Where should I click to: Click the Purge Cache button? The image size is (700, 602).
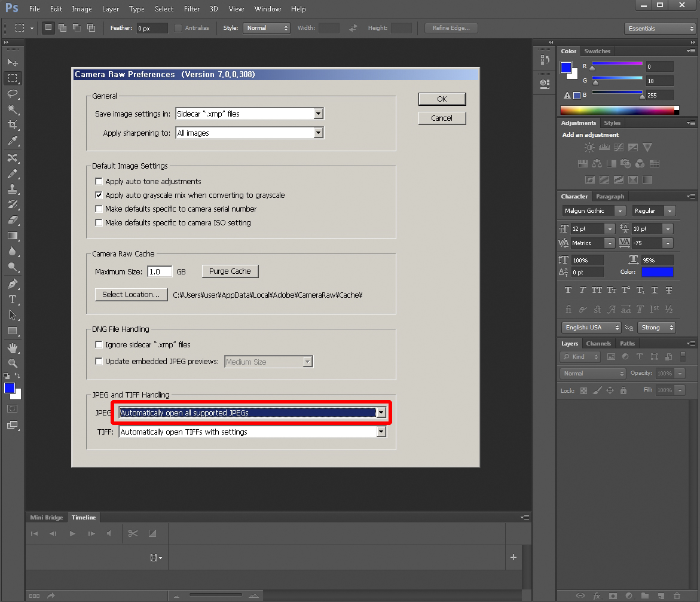coord(230,271)
